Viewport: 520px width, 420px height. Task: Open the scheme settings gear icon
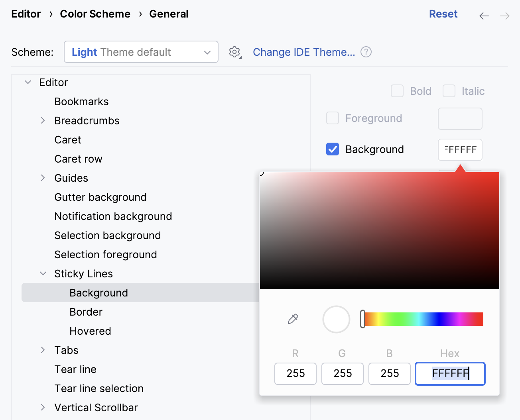point(234,52)
